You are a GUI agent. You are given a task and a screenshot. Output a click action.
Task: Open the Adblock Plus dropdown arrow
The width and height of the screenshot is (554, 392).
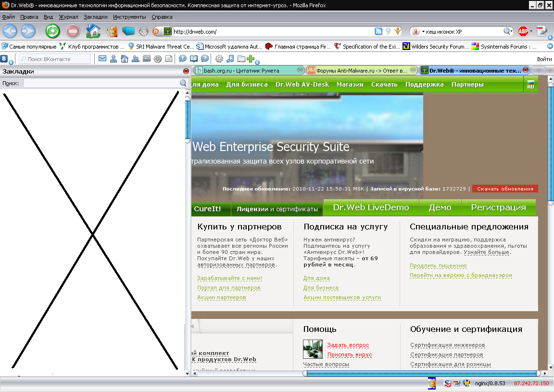(531, 31)
